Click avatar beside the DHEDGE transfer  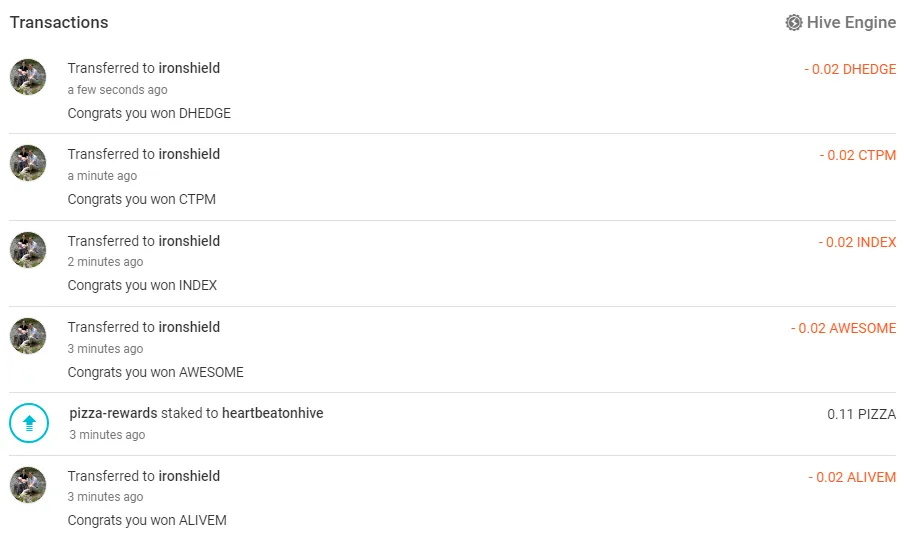click(28, 77)
